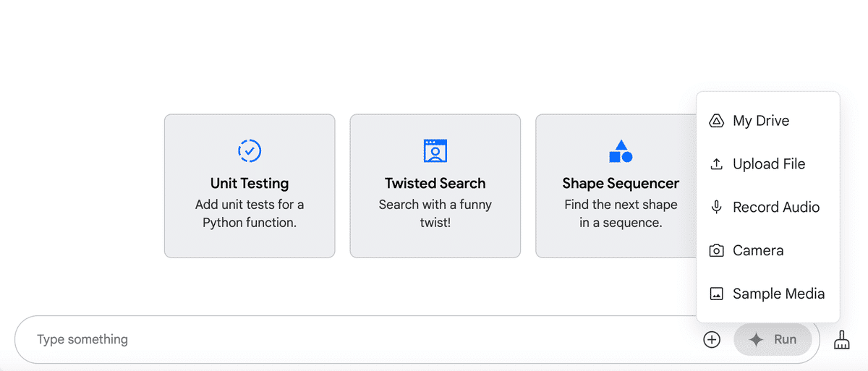
Task: Open Sample Media from the menu
Action: [778, 294]
